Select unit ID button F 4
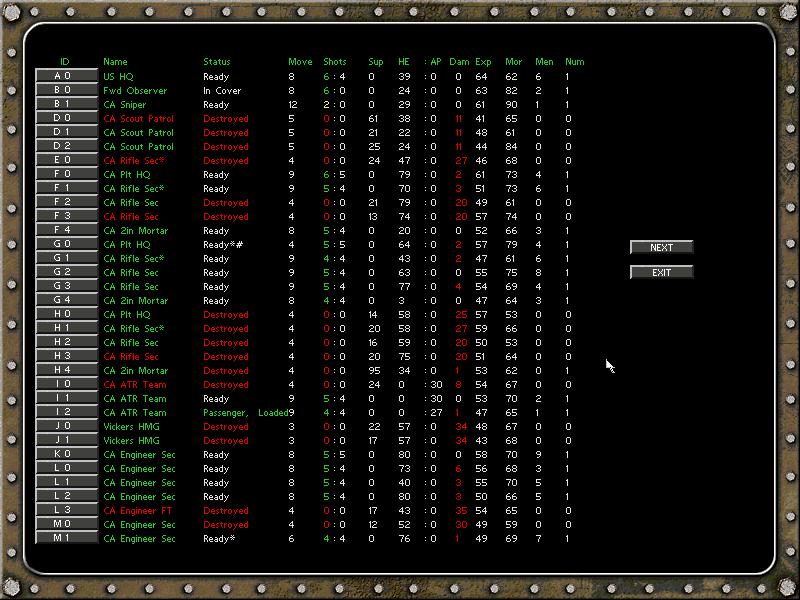This screenshot has width=800, height=600. point(66,231)
